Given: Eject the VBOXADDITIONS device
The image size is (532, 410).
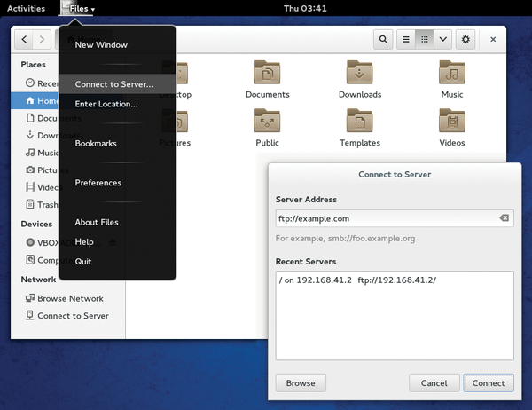Looking at the screenshot, I should 113,242.
